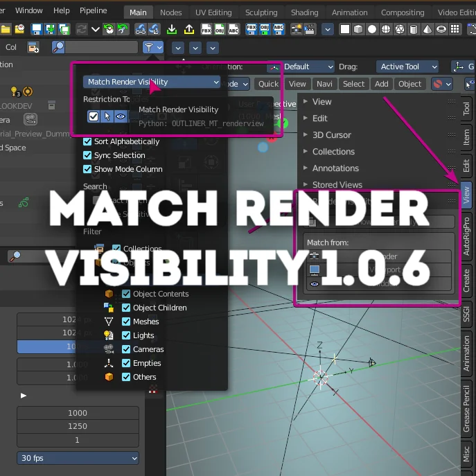476x476 pixels.
Task: Disable the Sync Selection checkbox
Action: [x=87, y=155]
